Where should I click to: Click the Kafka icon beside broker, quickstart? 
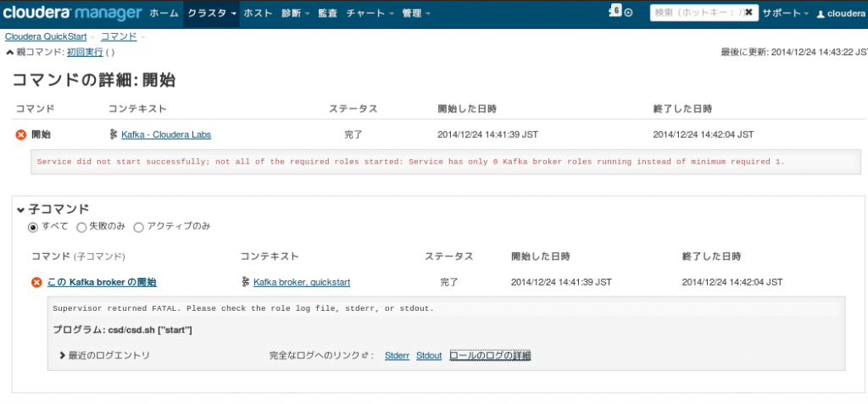[x=246, y=282]
